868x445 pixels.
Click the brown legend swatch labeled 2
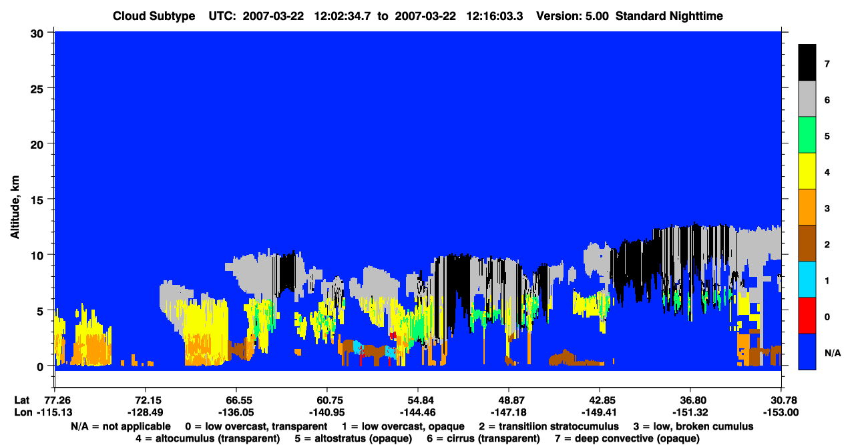pyautogui.click(x=807, y=244)
